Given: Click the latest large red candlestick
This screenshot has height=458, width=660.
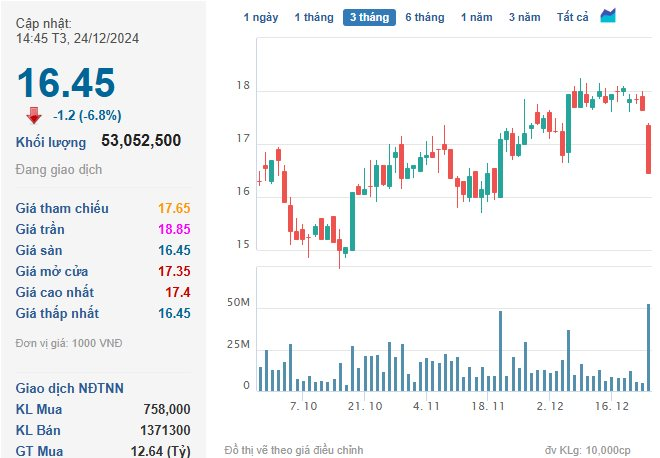Looking at the screenshot, I should click(649, 149).
